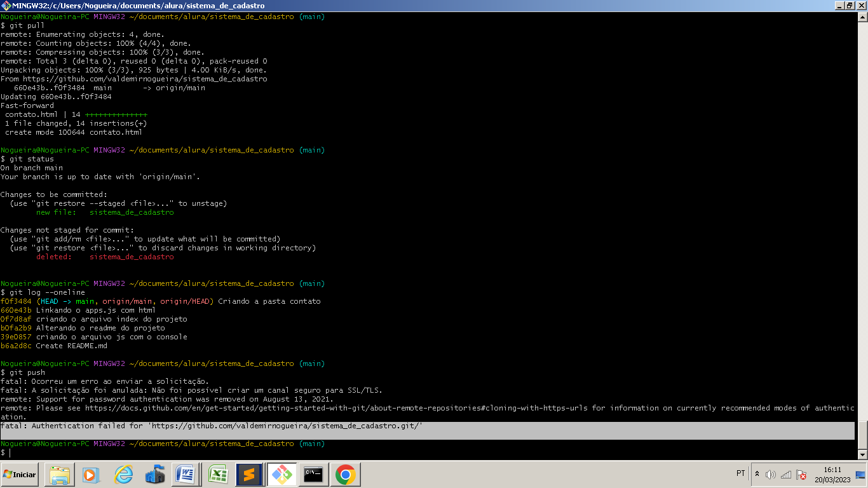The image size is (868, 488).
Task: Click the '$ git log --oneline' command line
Action: point(43,292)
